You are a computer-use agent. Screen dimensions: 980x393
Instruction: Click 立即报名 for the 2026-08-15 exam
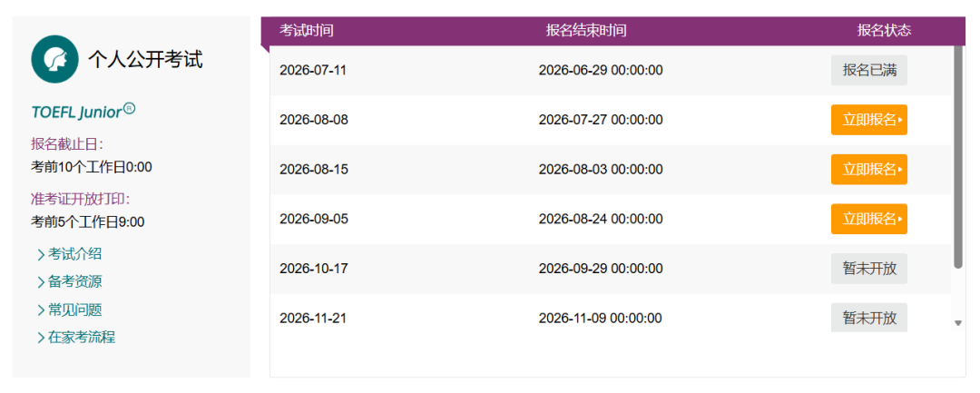tap(868, 170)
